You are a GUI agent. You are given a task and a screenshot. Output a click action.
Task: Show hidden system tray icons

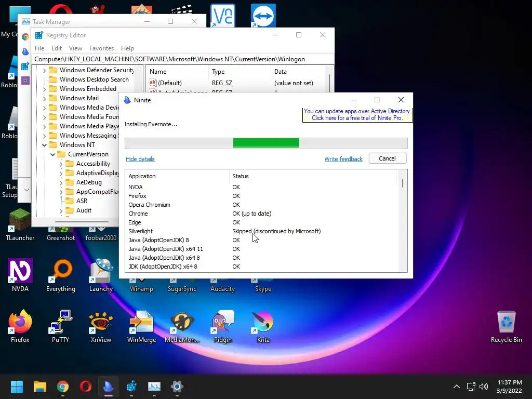tap(457, 387)
